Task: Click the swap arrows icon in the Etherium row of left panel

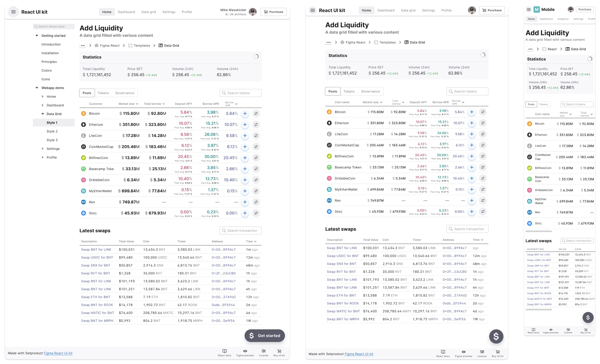Action: [x=256, y=125]
